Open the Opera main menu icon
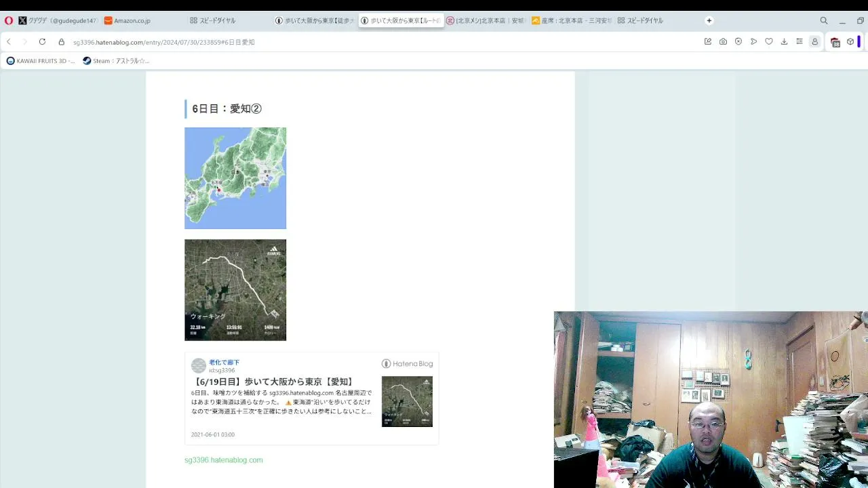This screenshot has height=488, width=868. (x=8, y=20)
